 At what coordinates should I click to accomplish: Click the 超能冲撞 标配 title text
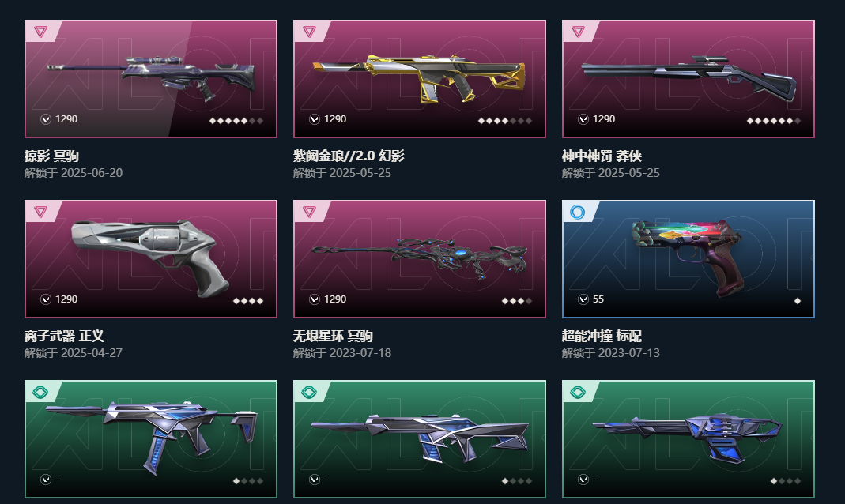tap(602, 336)
